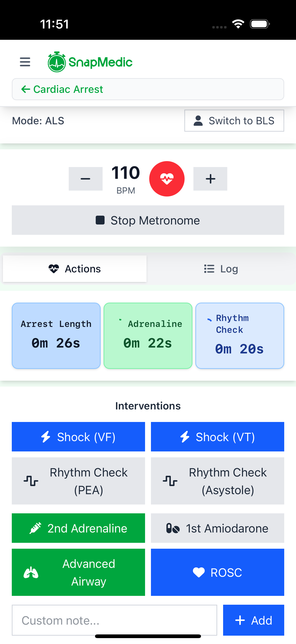Switch the mode to BLS
Screen dimensions: 296x644
tap(234, 121)
